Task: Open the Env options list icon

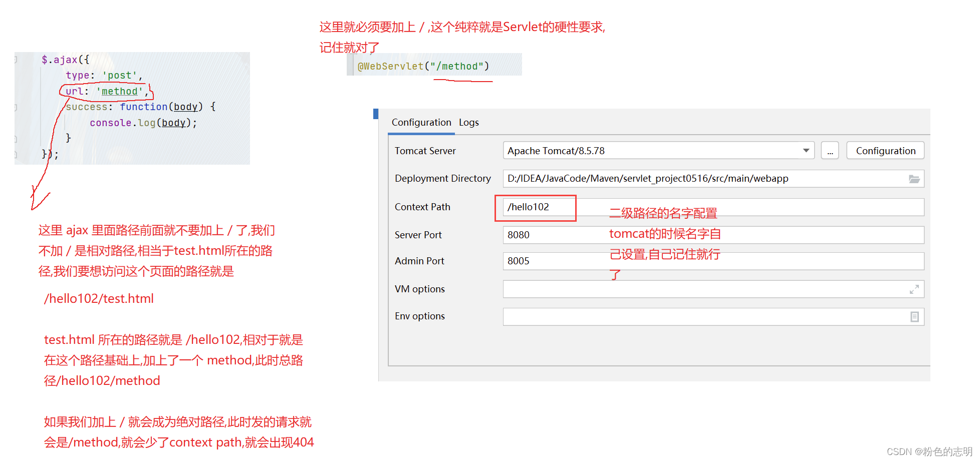Action: click(914, 317)
